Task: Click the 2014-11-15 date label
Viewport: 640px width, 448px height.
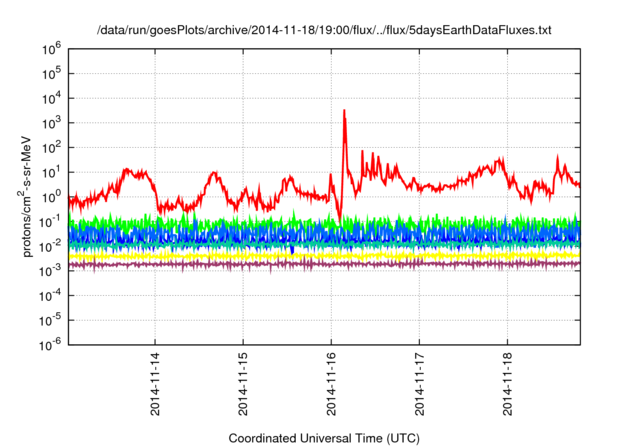Action: pos(243,384)
